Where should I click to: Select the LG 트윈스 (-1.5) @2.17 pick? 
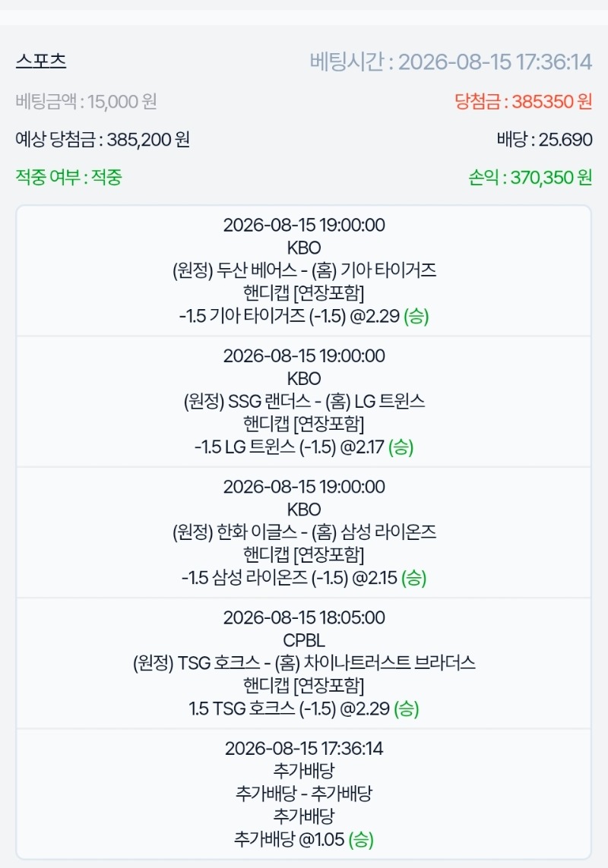coord(304,447)
